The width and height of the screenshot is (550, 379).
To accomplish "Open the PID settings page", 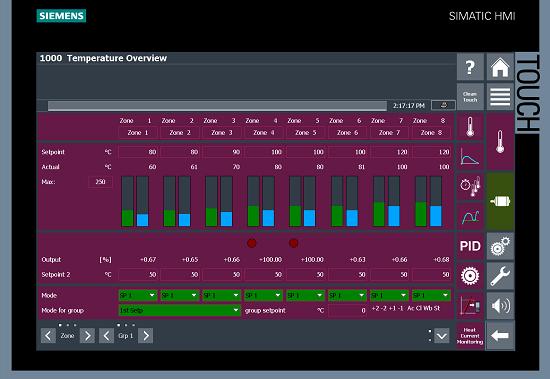I will (470, 246).
